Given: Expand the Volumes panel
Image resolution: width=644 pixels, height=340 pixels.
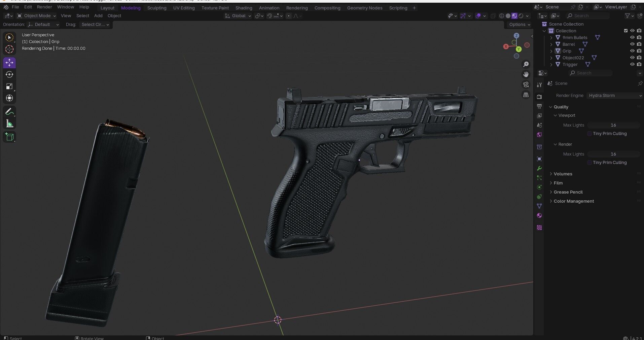Looking at the screenshot, I should click(563, 174).
